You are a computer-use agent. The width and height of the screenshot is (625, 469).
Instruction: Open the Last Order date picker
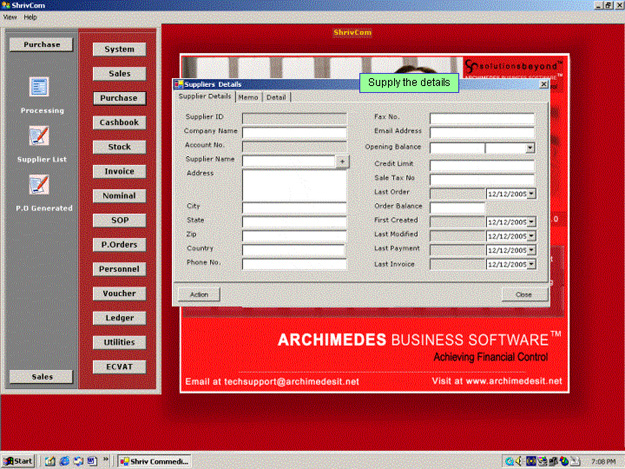point(531,193)
